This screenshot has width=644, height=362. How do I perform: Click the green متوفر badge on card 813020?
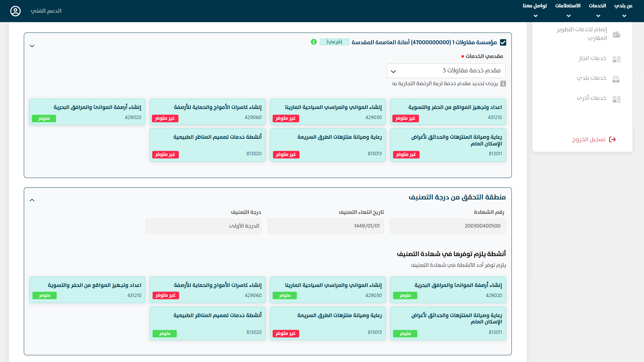point(165,334)
